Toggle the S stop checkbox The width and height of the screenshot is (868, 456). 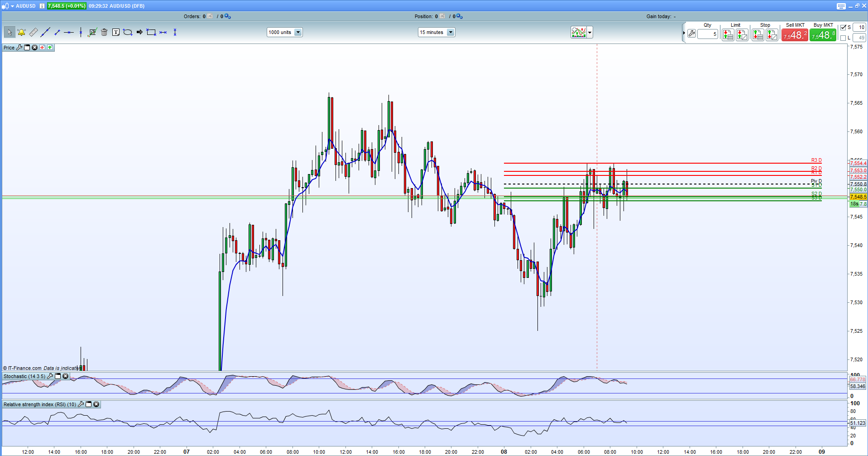pos(843,28)
